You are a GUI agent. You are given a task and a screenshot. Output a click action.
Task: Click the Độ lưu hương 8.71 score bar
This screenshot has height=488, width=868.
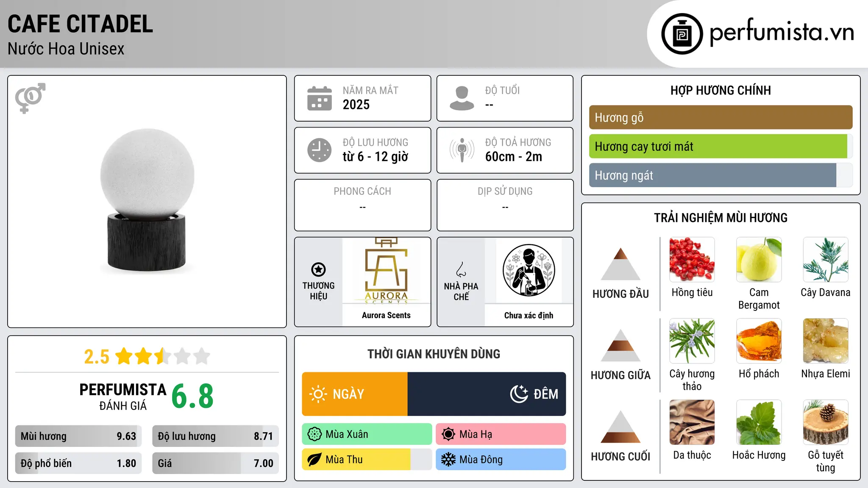click(215, 436)
